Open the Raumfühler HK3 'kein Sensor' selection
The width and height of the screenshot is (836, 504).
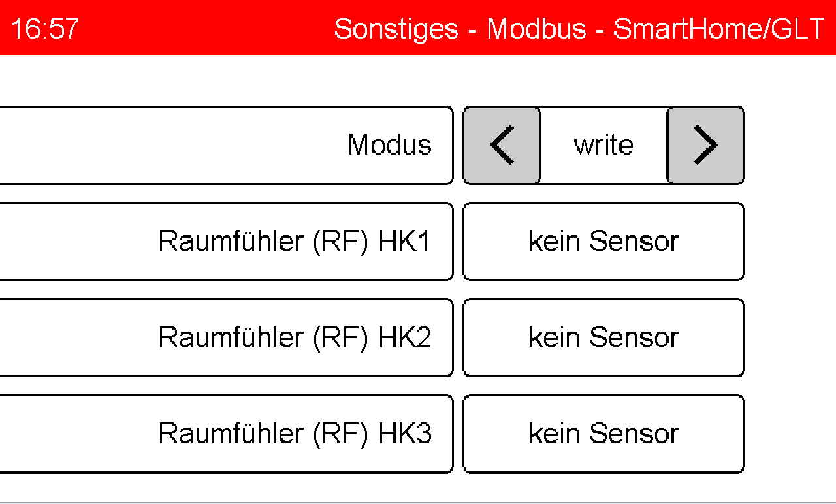(x=603, y=433)
